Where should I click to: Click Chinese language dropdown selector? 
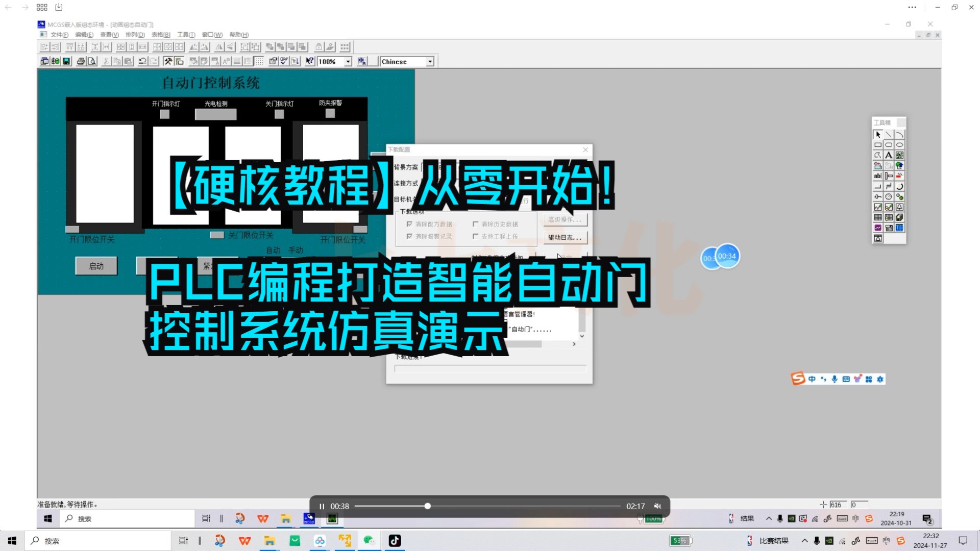coord(406,61)
